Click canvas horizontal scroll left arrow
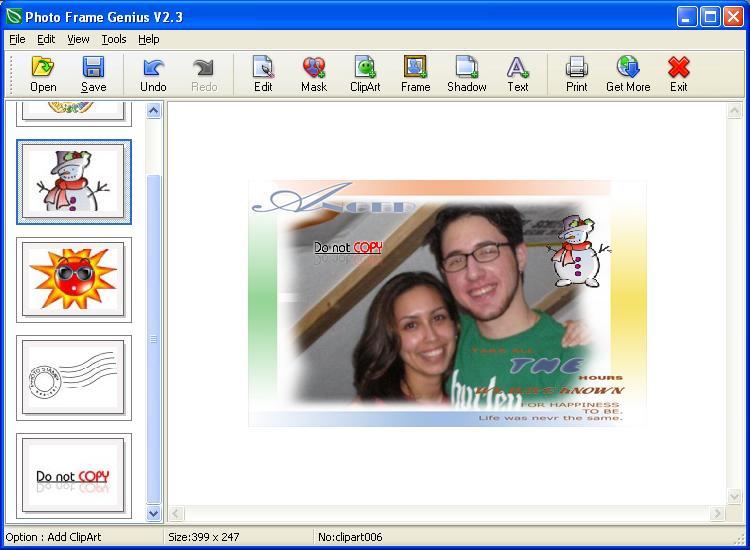 point(176,514)
